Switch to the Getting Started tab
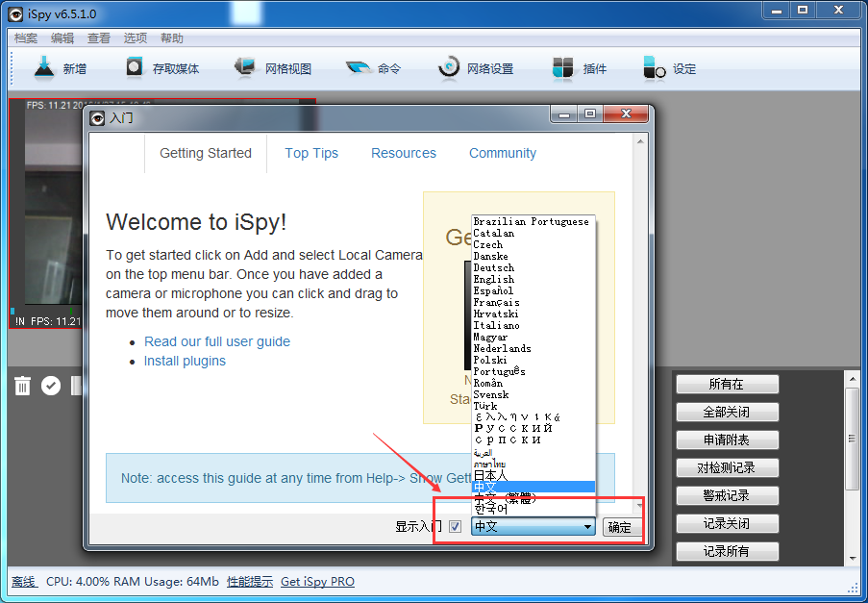The height and width of the screenshot is (603, 868). [x=206, y=153]
